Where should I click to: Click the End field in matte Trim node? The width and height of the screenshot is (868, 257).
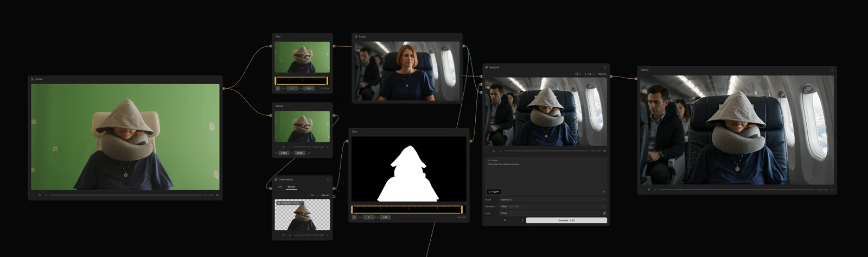[x=385, y=217]
